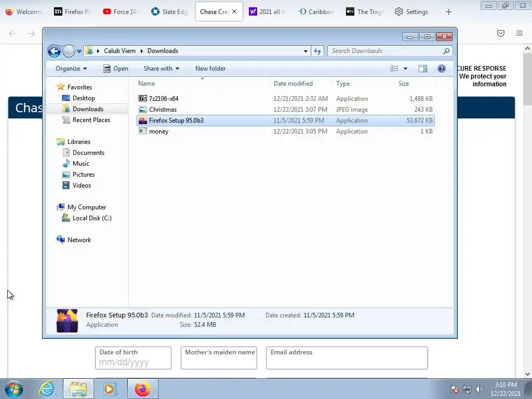Open the Windows Start menu

(x=14, y=389)
